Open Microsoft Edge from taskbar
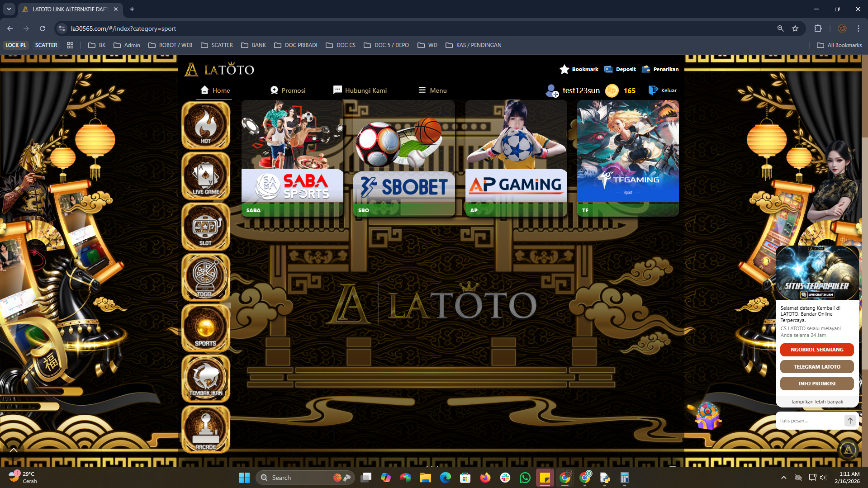 click(445, 478)
